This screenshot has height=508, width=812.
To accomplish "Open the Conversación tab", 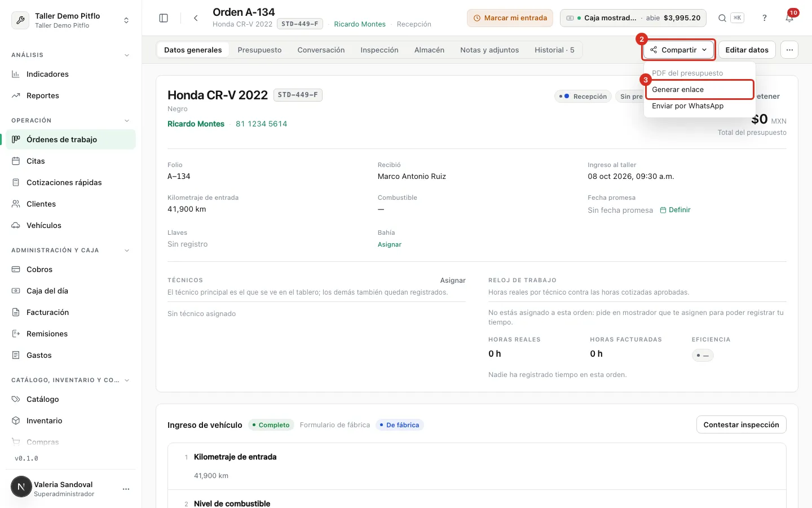I will click(x=321, y=50).
